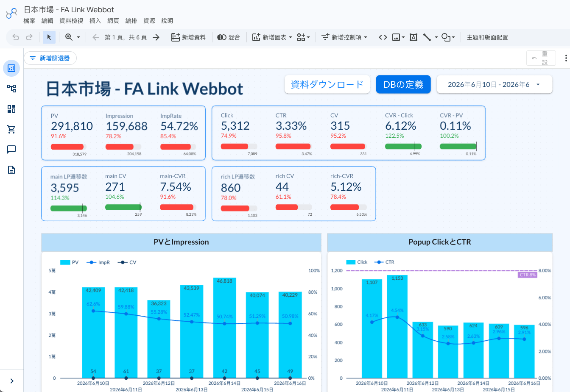Open the 說明 menu
The height and width of the screenshot is (392, 570).
pos(167,21)
